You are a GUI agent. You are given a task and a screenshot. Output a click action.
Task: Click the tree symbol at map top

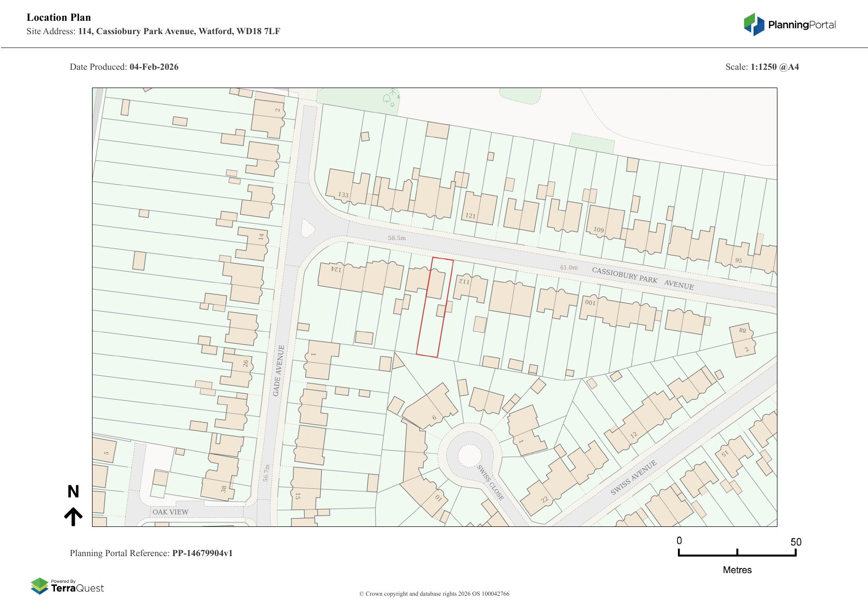pyautogui.click(x=391, y=97)
